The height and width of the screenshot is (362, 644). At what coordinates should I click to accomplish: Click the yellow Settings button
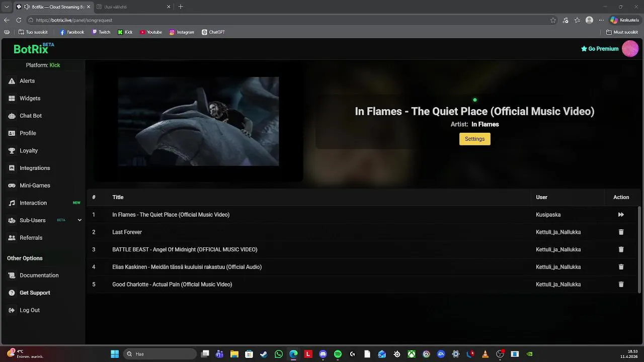point(474,139)
